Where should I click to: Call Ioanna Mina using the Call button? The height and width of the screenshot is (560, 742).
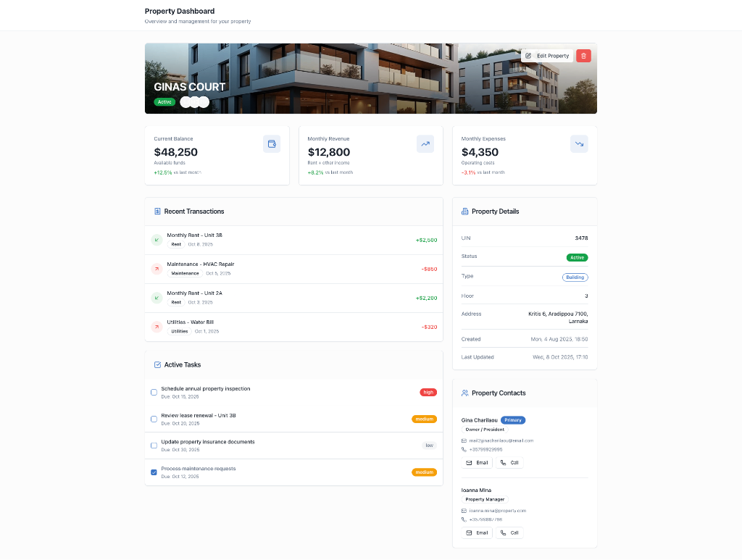509,532
